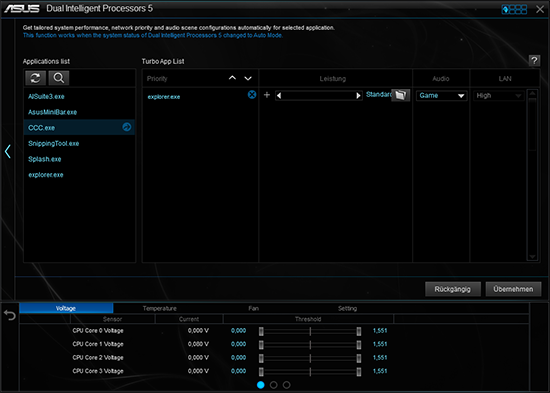Open the LAN High dropdown

coord(499,95)
